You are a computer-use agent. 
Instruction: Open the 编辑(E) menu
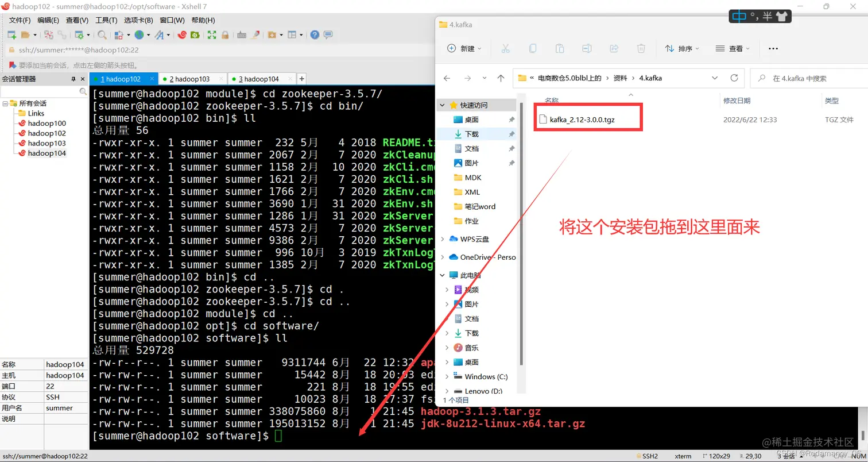[48, 20]
